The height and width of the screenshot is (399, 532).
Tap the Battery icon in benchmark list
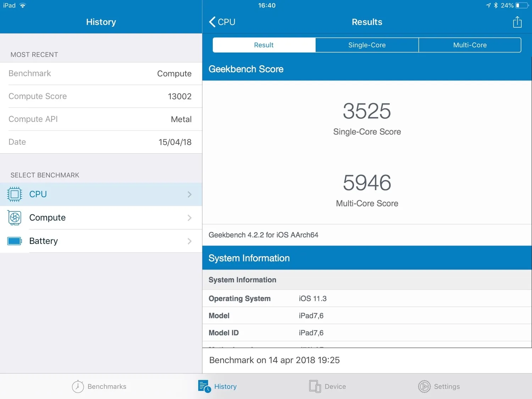point(15,241)
